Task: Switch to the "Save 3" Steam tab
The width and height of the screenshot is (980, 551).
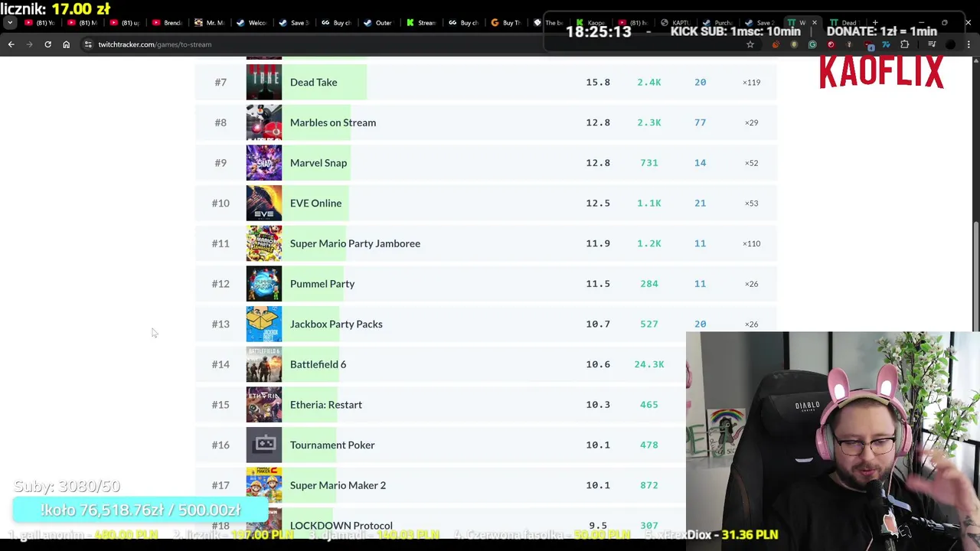Action: pyautogui.click(x=292, y=23)
